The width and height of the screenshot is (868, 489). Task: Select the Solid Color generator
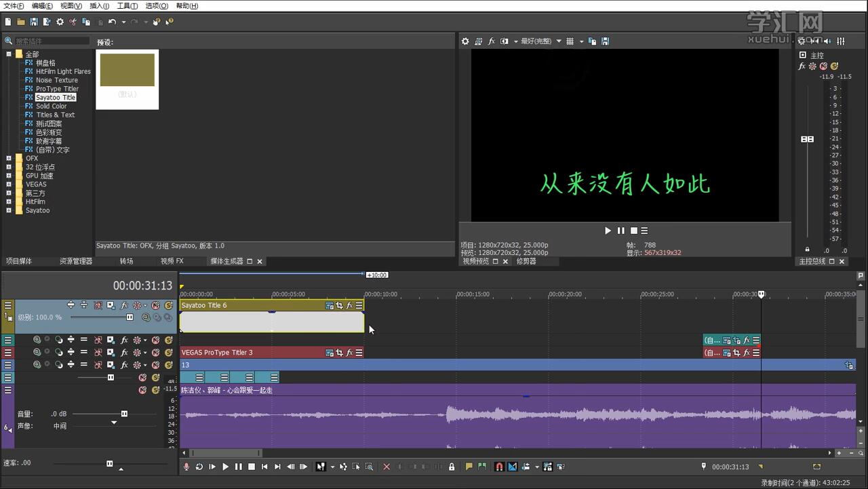click(x=51, y=106)
